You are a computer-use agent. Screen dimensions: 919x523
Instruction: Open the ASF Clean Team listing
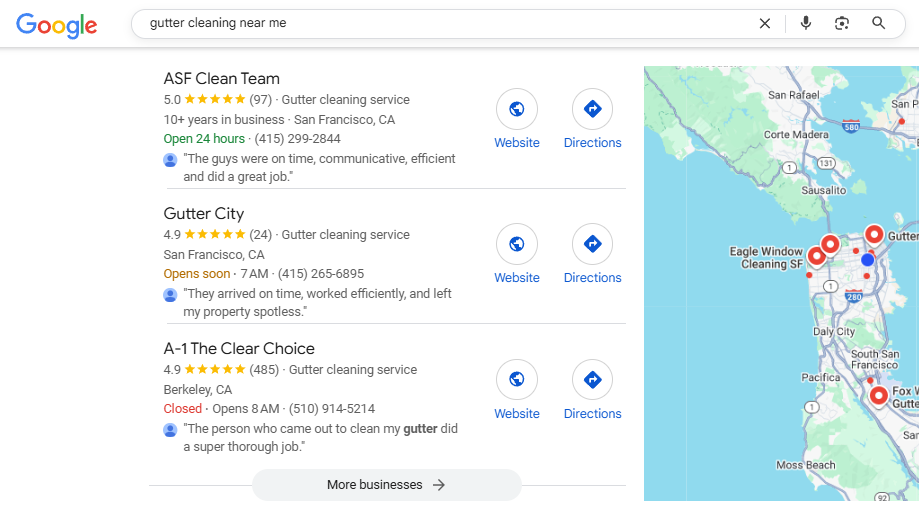point(222,79)
